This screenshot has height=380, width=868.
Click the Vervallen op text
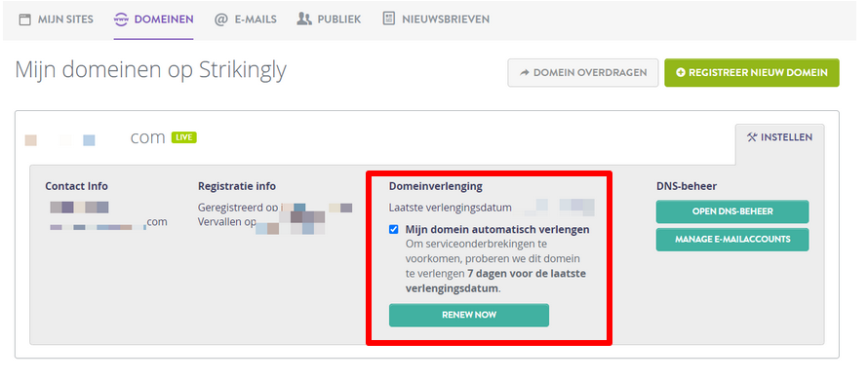click(227, 222)
